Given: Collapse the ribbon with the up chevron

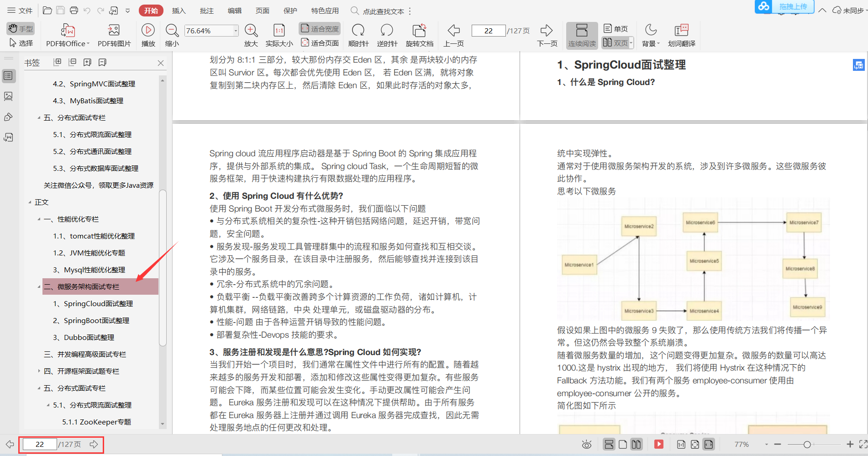Looking at the screenshot, I should pyautogui.click(x=822, y=11).
